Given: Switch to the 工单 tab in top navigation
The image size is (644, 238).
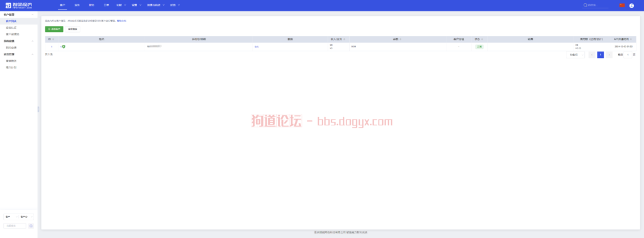Looking at the screenshot, I should coord(106,5).
